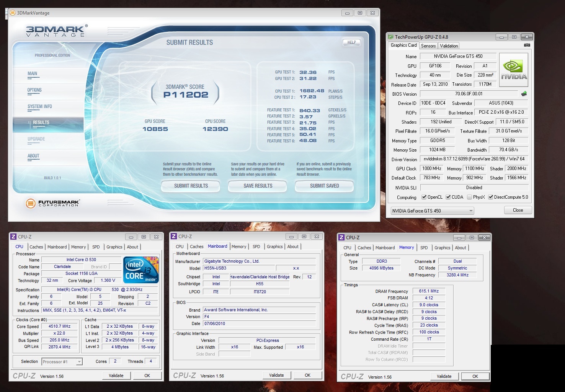Toggle the OpenCL checkbox in GPU-Z
The width and height of the screenshot is (565, 392).
pyautogui.click(x=424, y=197)
